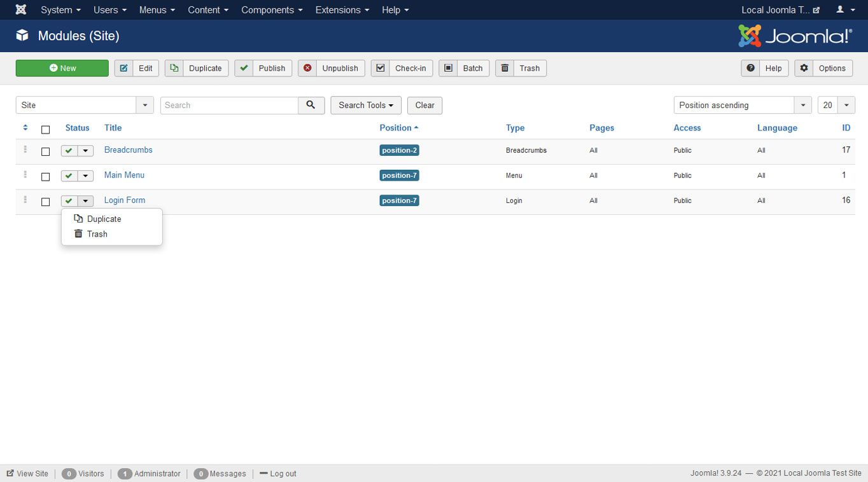868x482 pixels.
Task: Click the Duplicate toolbar copy icon
Action: [x=174, y=68]
